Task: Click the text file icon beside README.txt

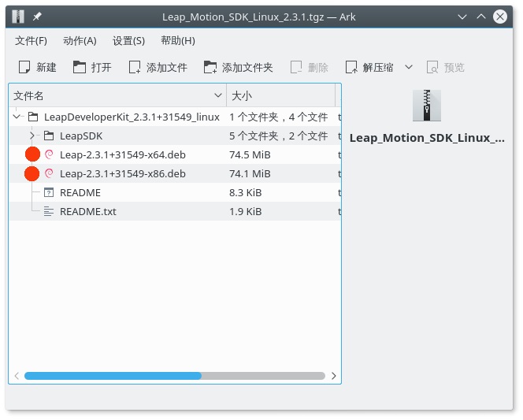Action: (x=49, y=211)
